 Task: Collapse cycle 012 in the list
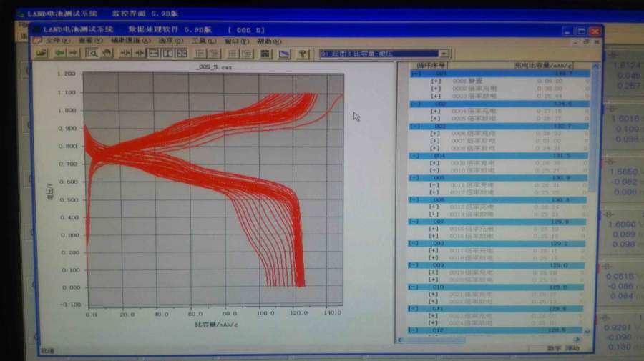[x=413, y=330]
